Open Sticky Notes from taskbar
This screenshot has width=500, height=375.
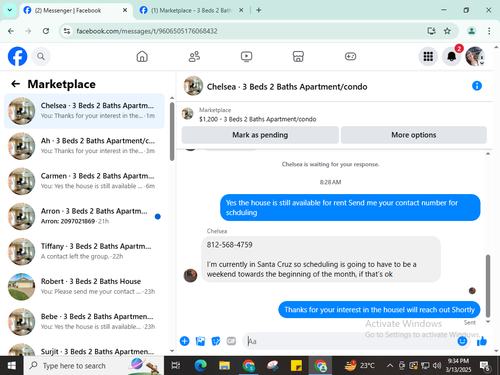tap(296, 366)
